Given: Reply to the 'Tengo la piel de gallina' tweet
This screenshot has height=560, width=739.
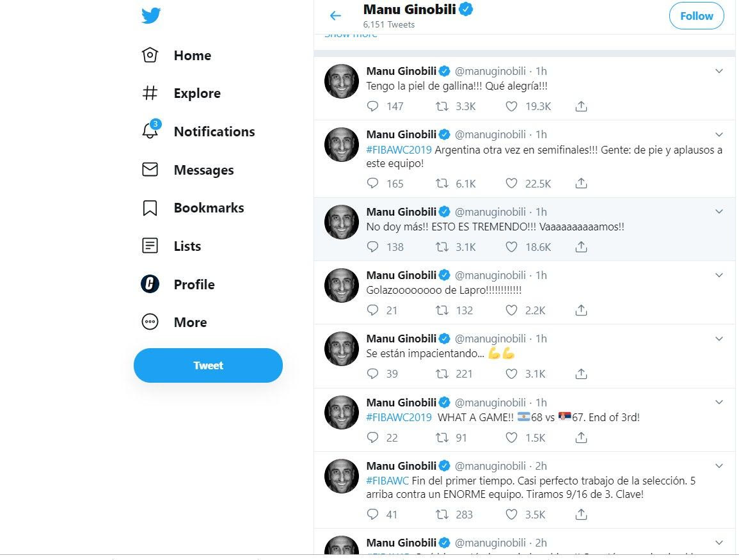Looking at the screenshot, I should coord(373,106).
